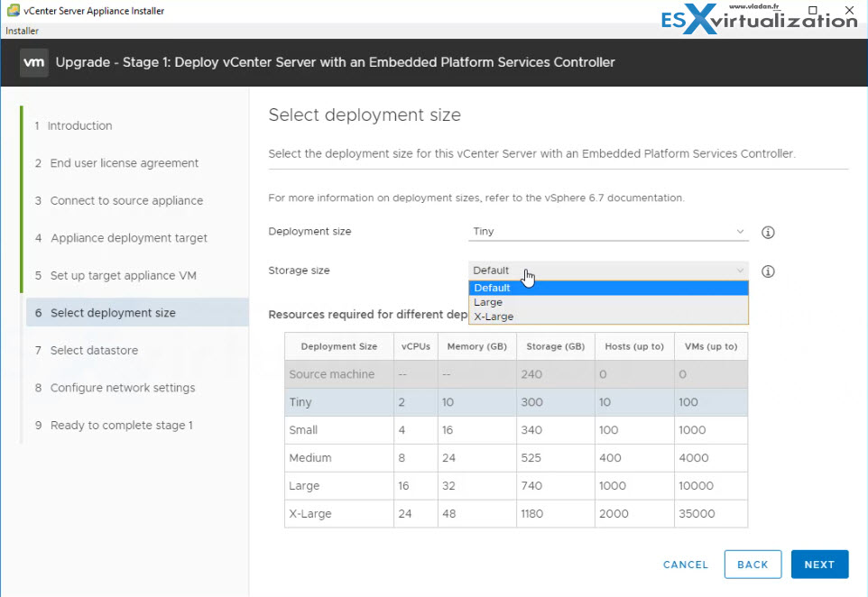
Task: Click memory value 48 in X-Large row
Action: click(449, 513)
